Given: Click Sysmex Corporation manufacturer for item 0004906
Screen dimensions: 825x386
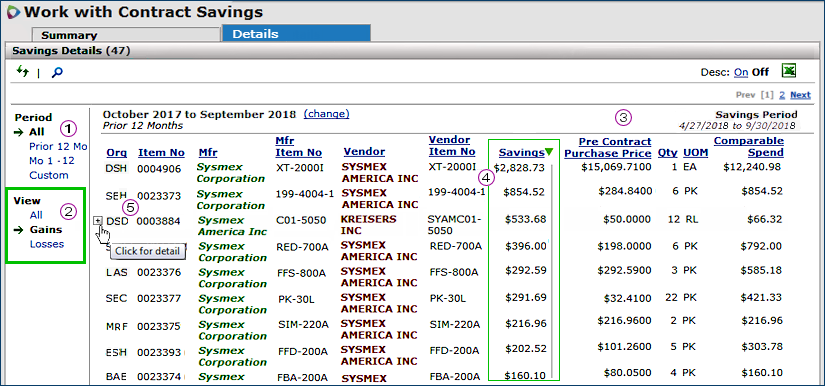Looking at the screenshot, I should [230, 172].
